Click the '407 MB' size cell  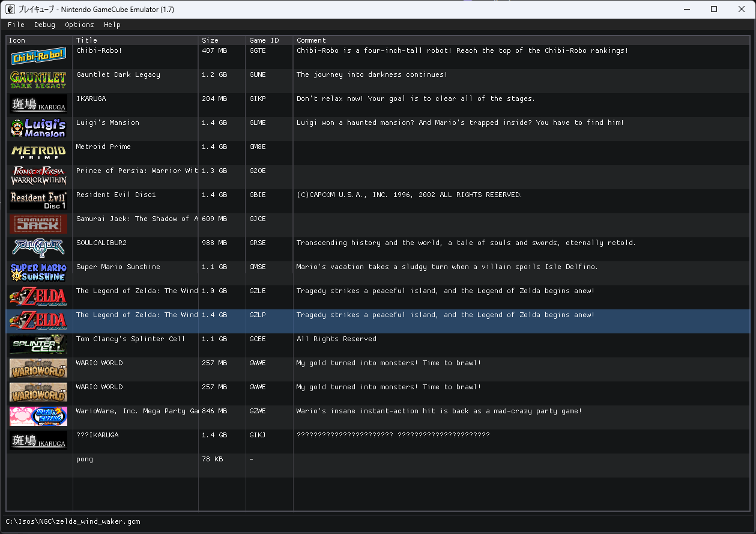214,50
